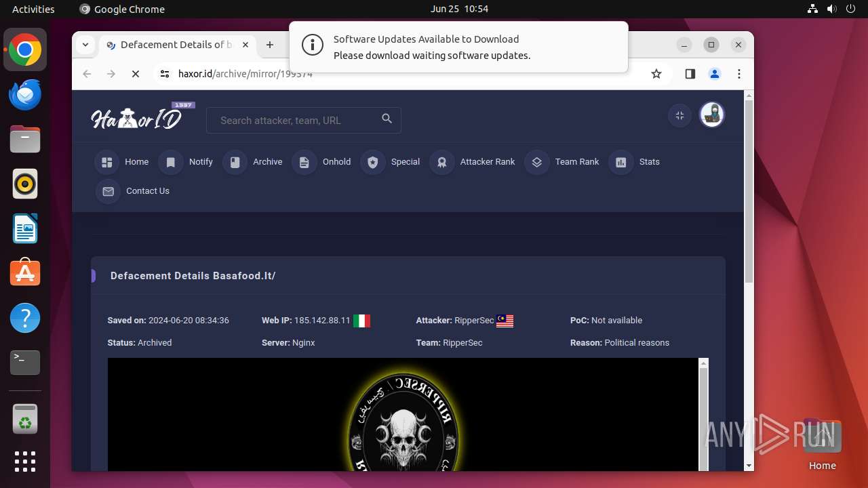Open Files from the dock
Screen dimensions: 868x488
click(25, 139)
